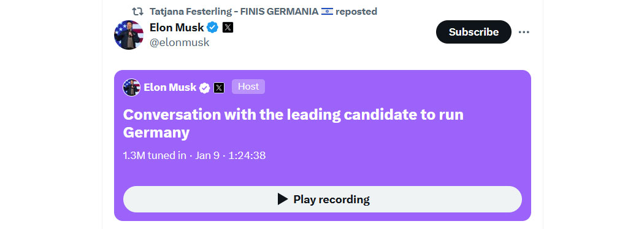Viewport: 644px width, 229px height.
Task: Open the three-dot more options menu
Action: pyautogui.click(x=524, y=32)
